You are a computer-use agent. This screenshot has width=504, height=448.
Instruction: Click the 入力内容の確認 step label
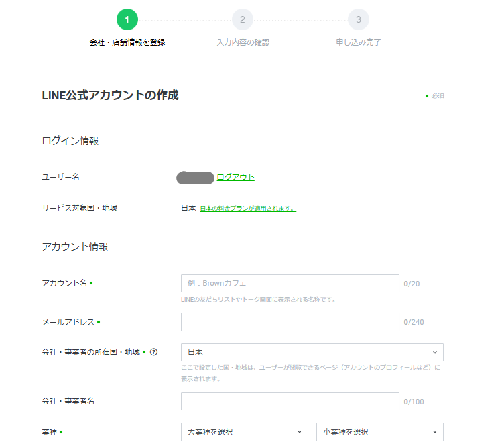[243, 42]
